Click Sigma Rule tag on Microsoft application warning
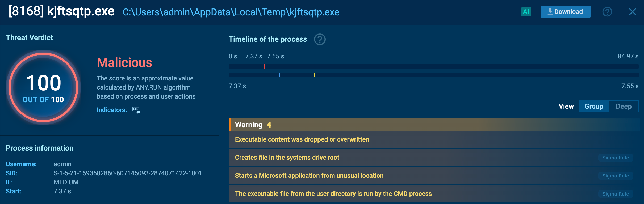This screenshot has height=204, width=644. tap(616, 176)
